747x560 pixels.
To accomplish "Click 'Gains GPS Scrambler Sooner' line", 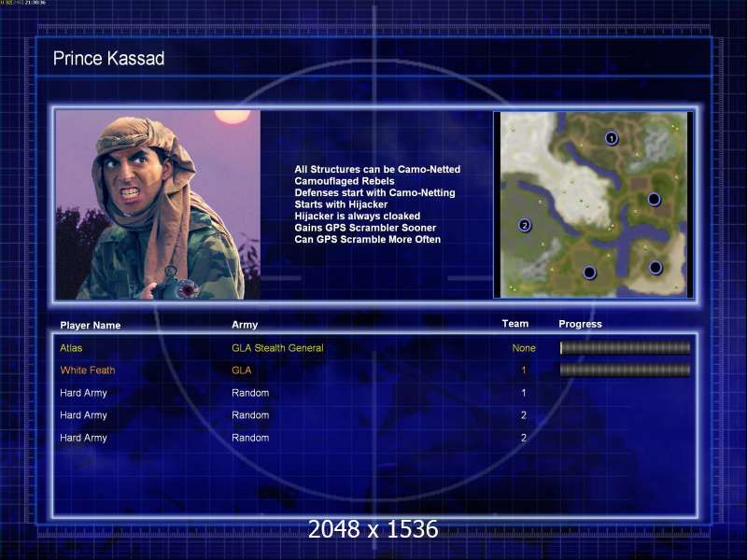I will [x=365, y=228].
